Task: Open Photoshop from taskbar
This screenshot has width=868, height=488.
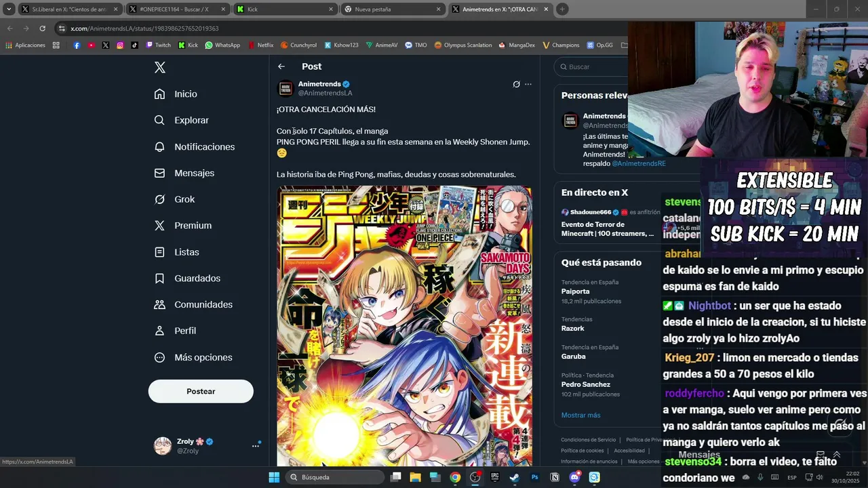Action: pyautogui.click(x=535, y=477)
